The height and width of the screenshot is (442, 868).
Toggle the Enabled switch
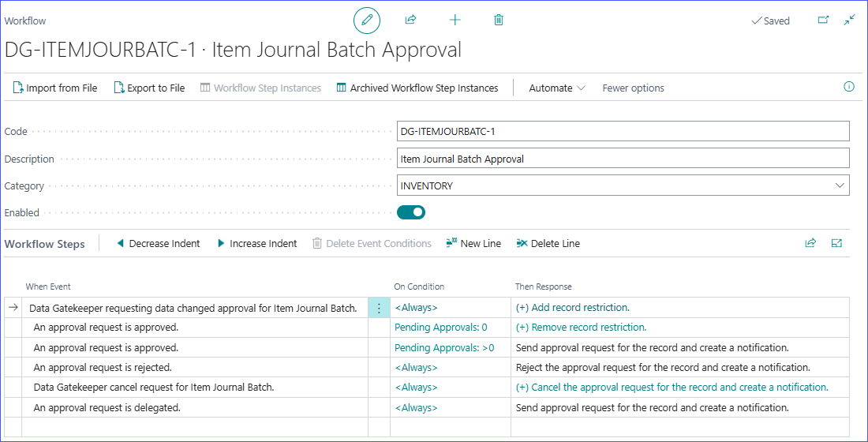[412, 212]
